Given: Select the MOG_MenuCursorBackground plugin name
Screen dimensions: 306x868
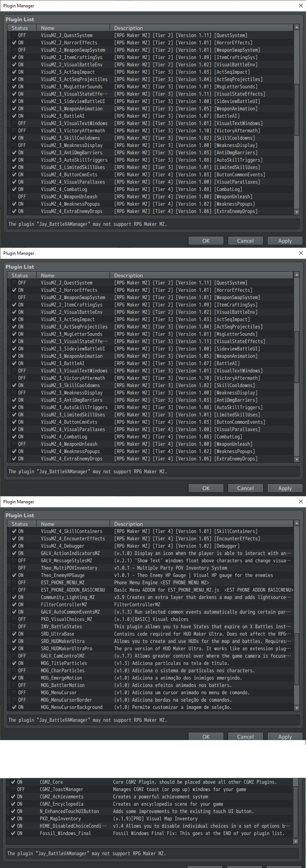Looking at the screenshot, I should (x=72, y=707).
